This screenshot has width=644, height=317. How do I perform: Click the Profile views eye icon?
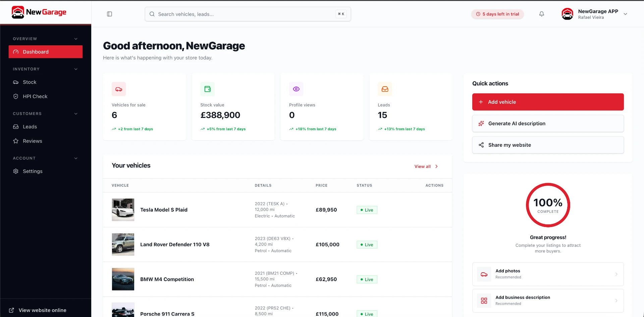296,89
